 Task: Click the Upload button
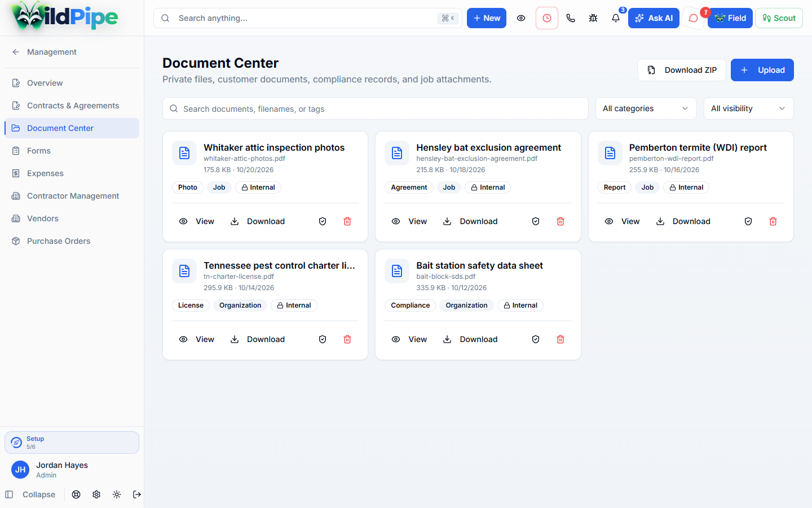tap(762, 70)
